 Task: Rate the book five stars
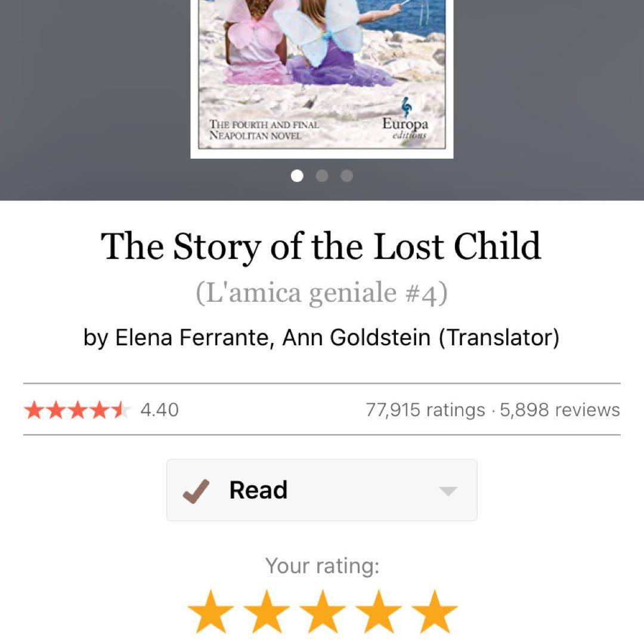[x=434, y=612]
